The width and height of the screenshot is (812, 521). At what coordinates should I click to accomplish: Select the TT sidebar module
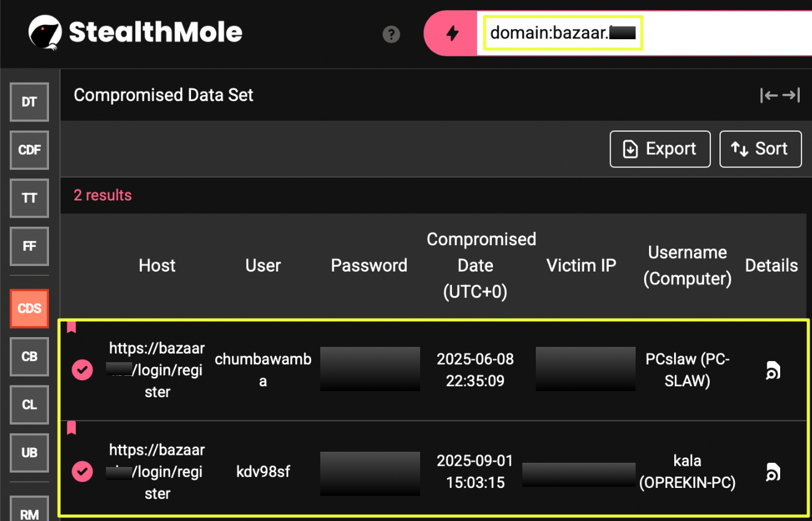[29, 198]
